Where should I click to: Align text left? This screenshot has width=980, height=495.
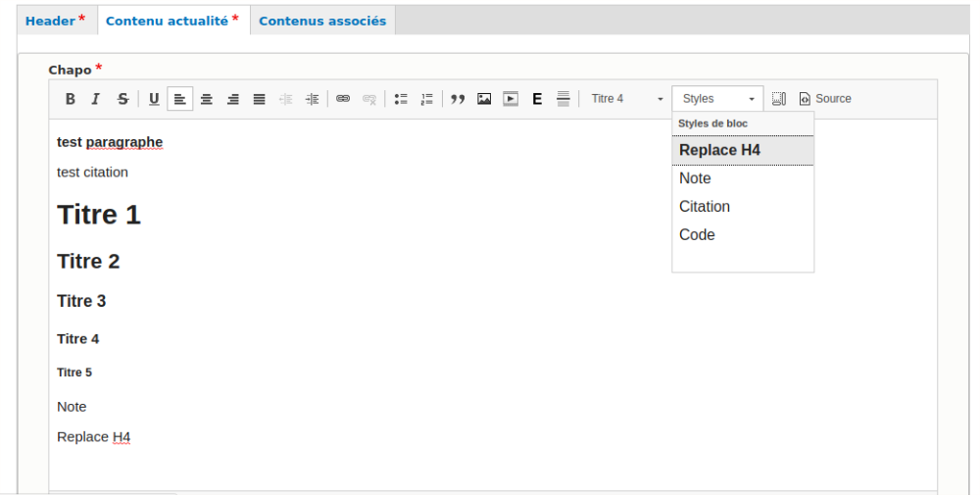(x=180, y=99)
